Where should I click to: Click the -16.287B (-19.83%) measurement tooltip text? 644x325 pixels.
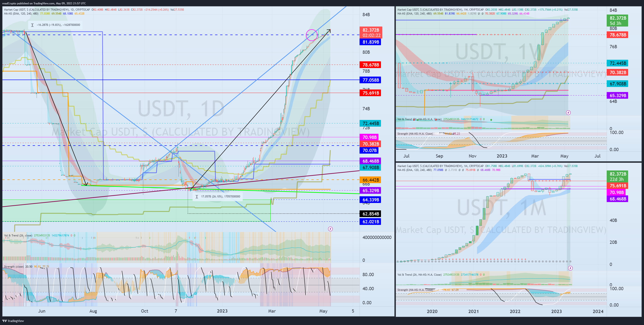(x=59, y=25)
